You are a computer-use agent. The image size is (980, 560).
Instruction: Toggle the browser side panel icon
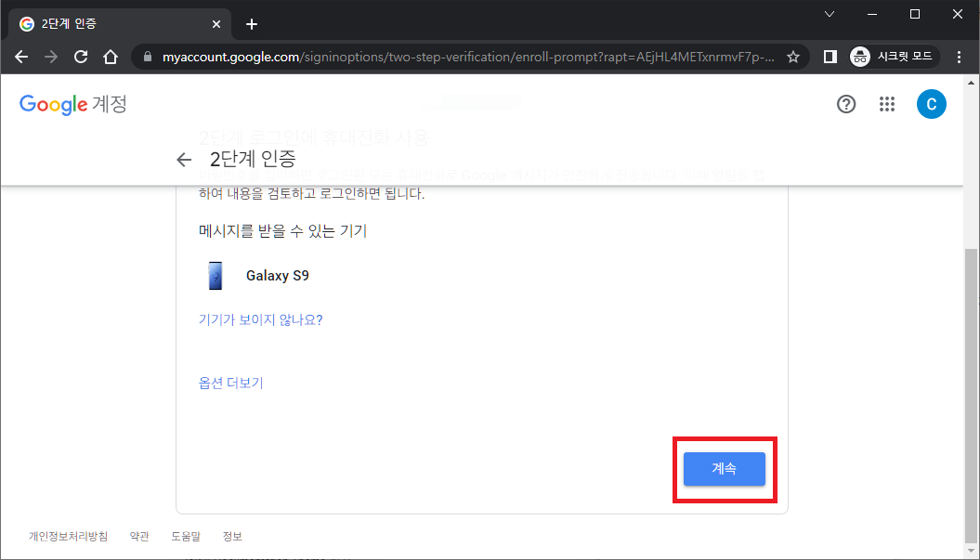click(x=830, y=58)
